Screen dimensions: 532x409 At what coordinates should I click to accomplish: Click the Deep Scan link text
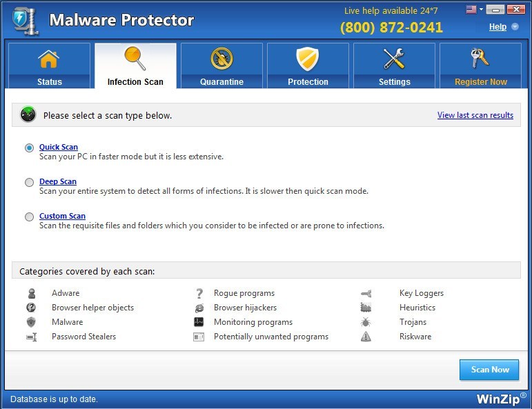coord(58,181)
